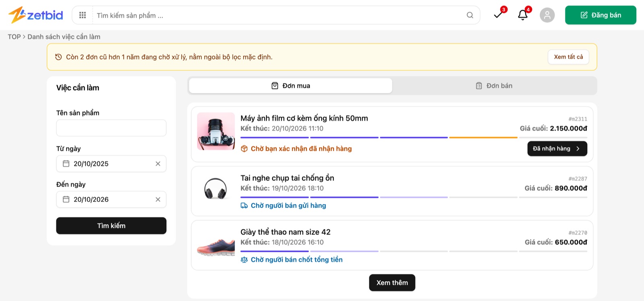Screen dimensions: 644x301
Task: Open the grid categories menu icon
Action: 83,15
